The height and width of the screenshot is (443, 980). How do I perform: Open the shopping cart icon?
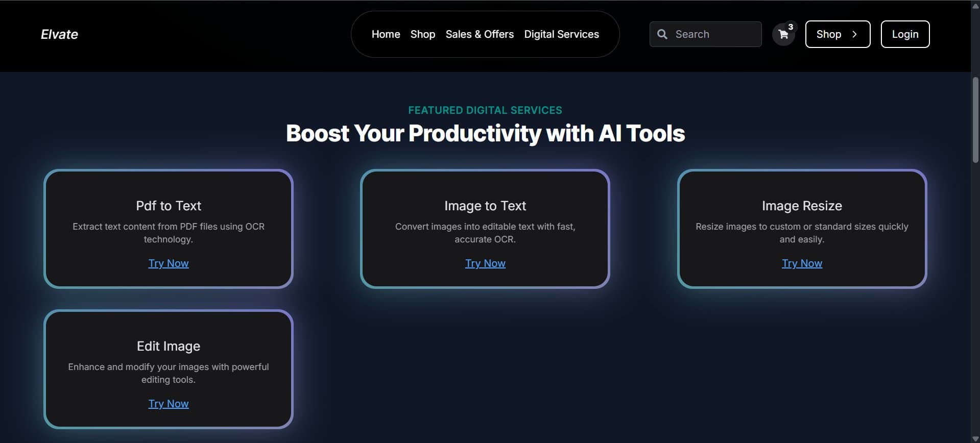pos(783,35)
